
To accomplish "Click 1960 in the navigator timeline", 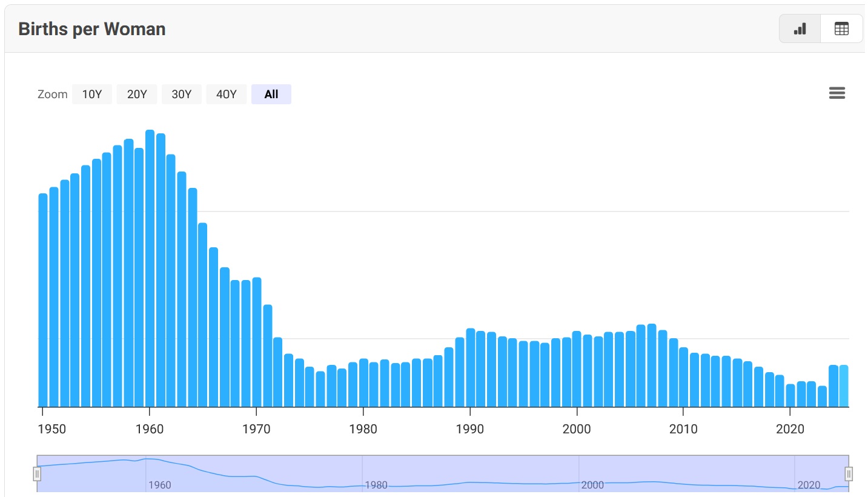I will [x=159, y=485].
